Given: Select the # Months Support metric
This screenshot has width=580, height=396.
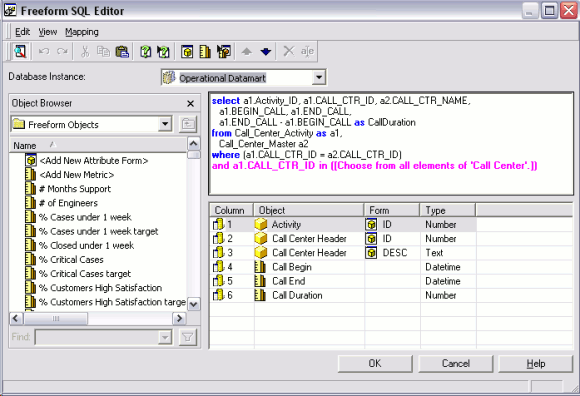Looking at the screenshot, I should [x=75, y=189].
